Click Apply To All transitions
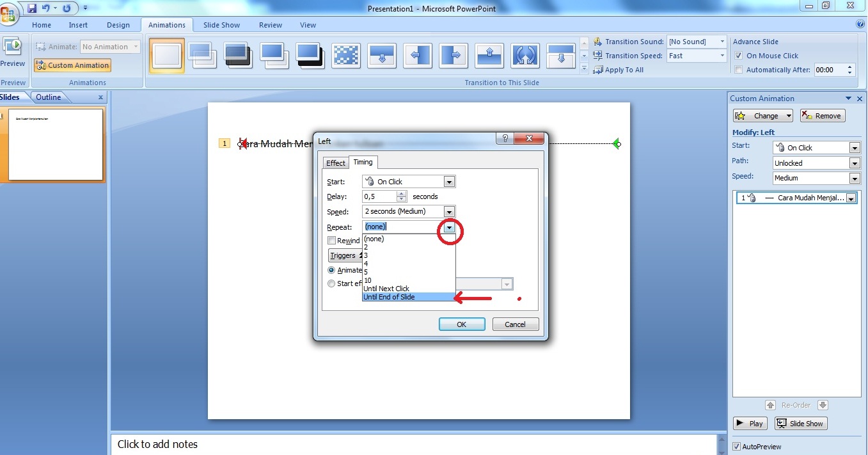Viewport: 868px width, 455px height. click(619, 70)
